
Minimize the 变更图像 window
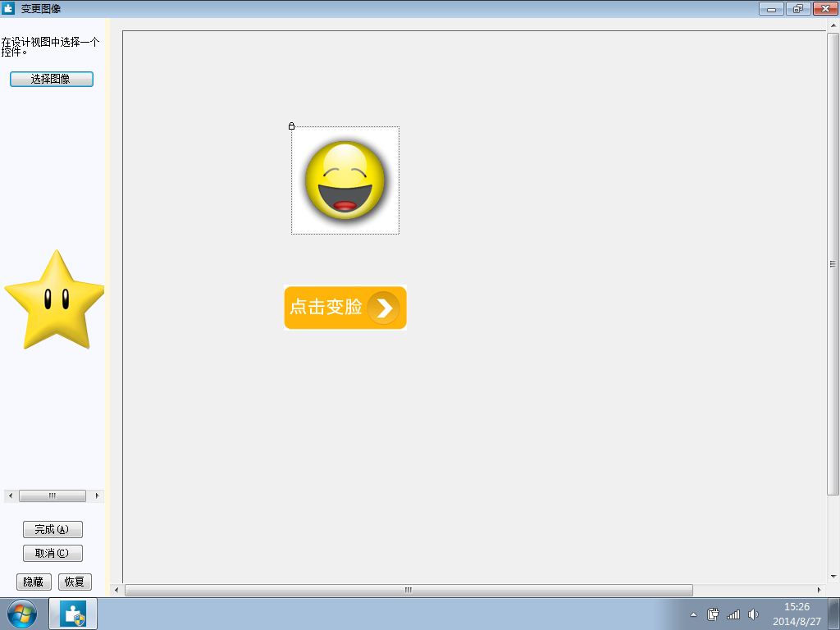point(771,8)
